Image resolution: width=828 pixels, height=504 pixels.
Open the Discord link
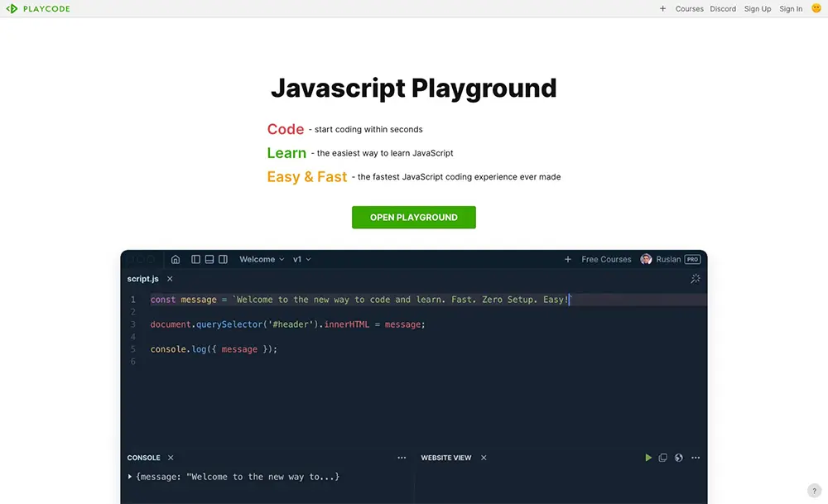tap(722, 9)
